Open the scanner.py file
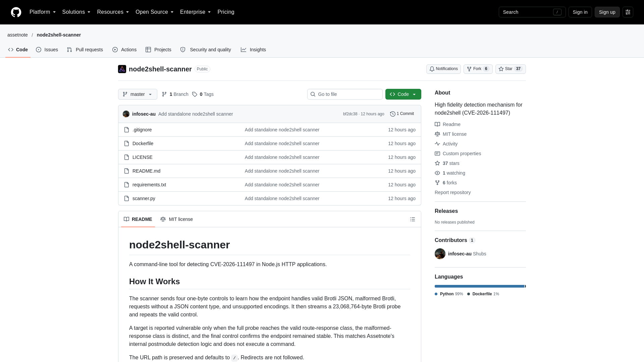This screenshot has width=644, height=362. coord(144,198)
